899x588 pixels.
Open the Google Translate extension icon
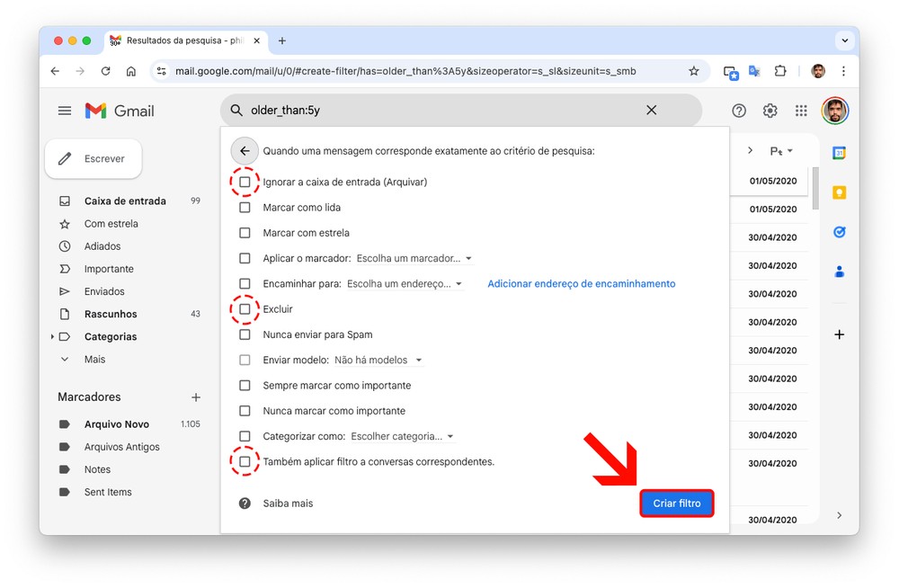(x=754, y=71)
